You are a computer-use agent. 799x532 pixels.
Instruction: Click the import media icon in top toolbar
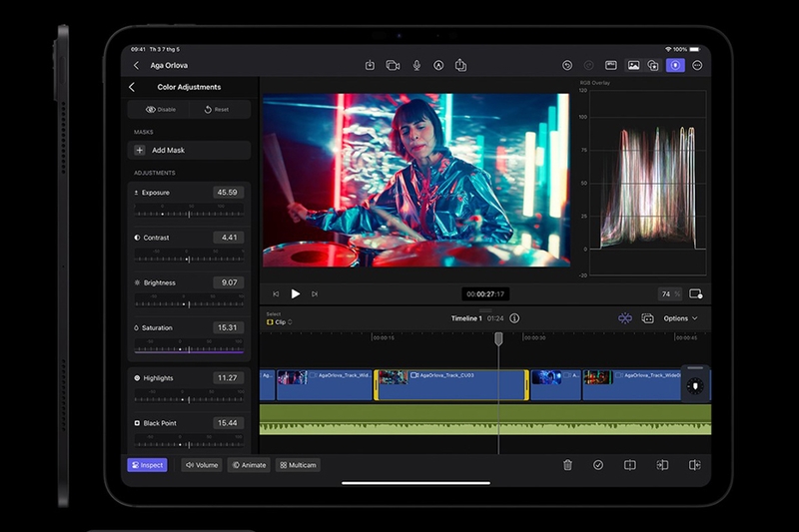click(x=370, y=65)
